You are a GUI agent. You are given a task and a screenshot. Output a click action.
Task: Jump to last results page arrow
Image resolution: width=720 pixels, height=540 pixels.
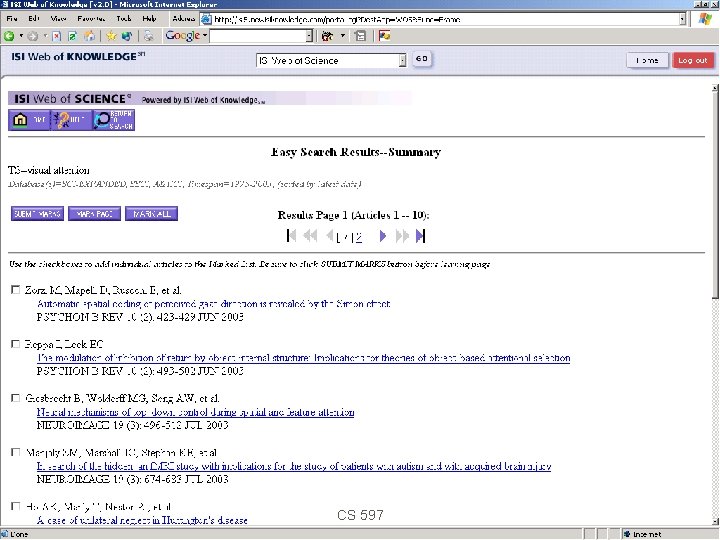420,236
